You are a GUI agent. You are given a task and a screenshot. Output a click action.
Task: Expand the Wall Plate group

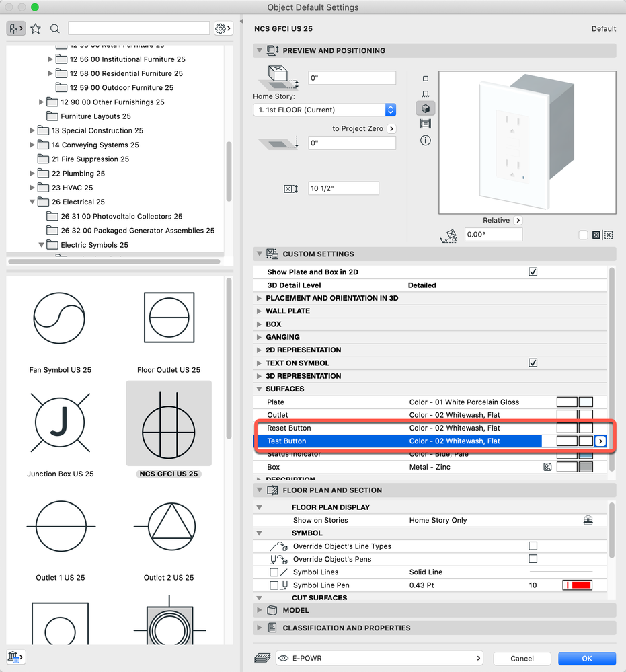[259, 311]
